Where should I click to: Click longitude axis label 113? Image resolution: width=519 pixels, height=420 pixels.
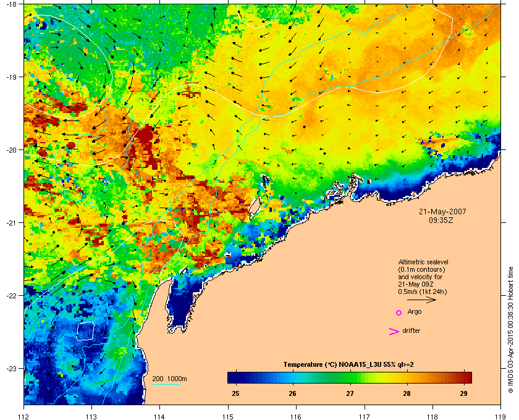tap(91, 417)
